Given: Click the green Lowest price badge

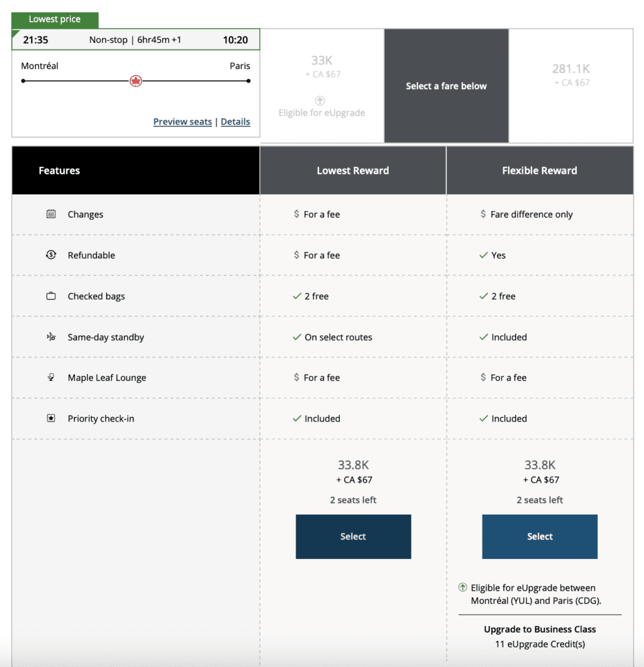Looking at the screenshot, I should [x=55, y=20].
